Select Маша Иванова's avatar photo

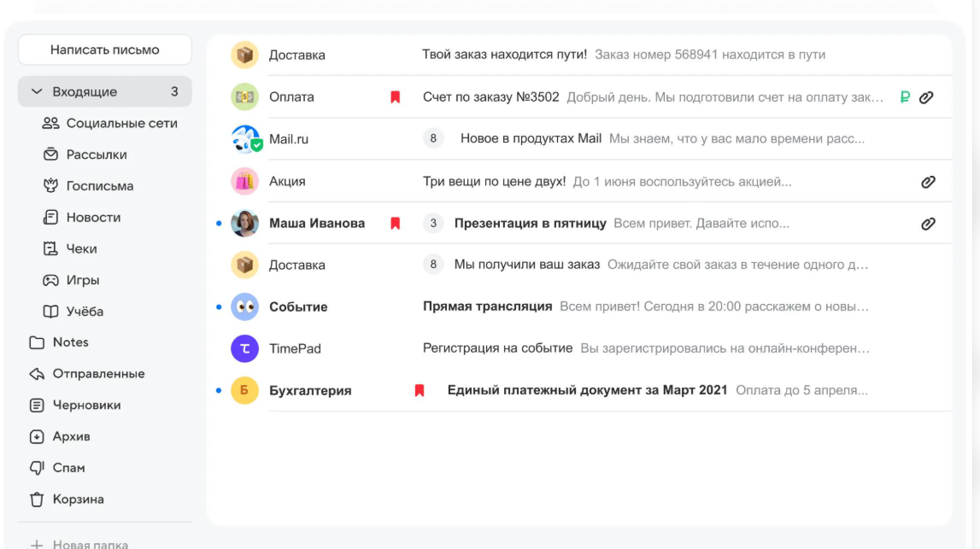tap(245, 223)
